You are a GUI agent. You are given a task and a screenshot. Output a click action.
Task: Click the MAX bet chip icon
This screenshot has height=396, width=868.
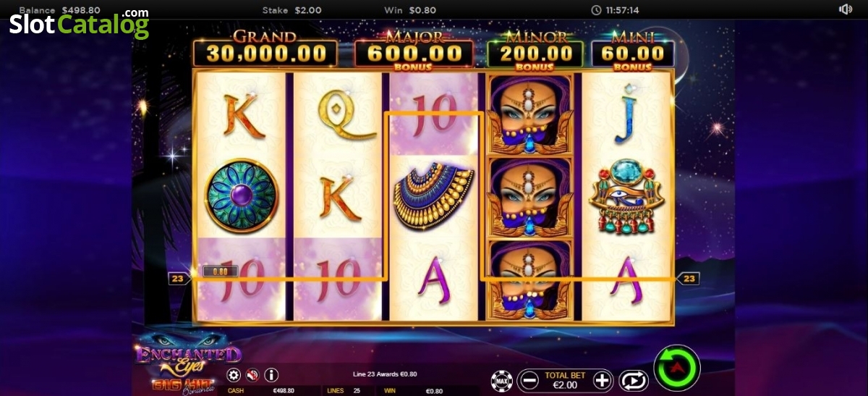click(502, 379)
